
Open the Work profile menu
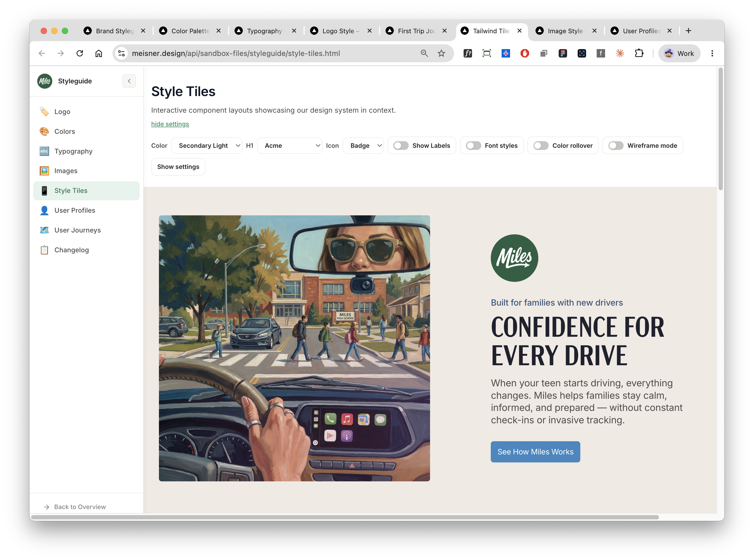(x=679, y=53)
